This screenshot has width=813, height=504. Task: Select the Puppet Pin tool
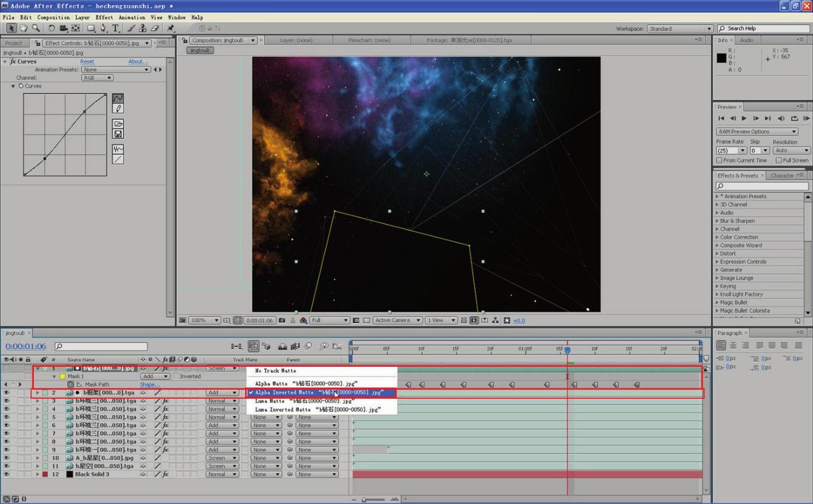(x=171, y=28)
